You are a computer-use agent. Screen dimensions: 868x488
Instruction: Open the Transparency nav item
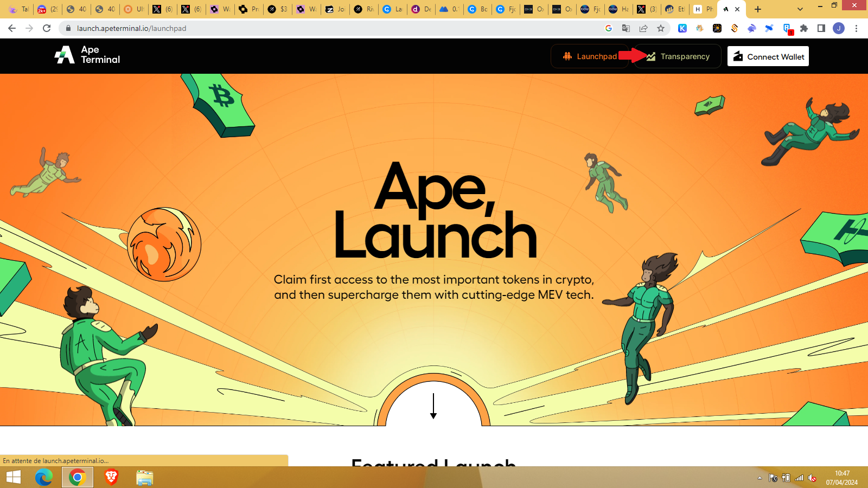[x=678, y=56]
